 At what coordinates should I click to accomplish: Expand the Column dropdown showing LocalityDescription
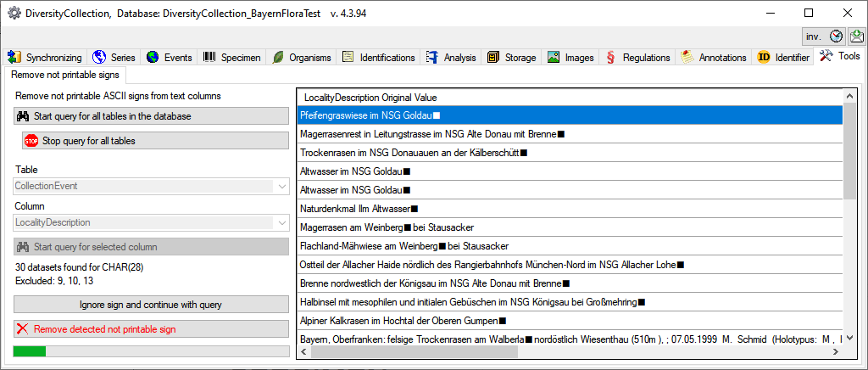[280, 222]
